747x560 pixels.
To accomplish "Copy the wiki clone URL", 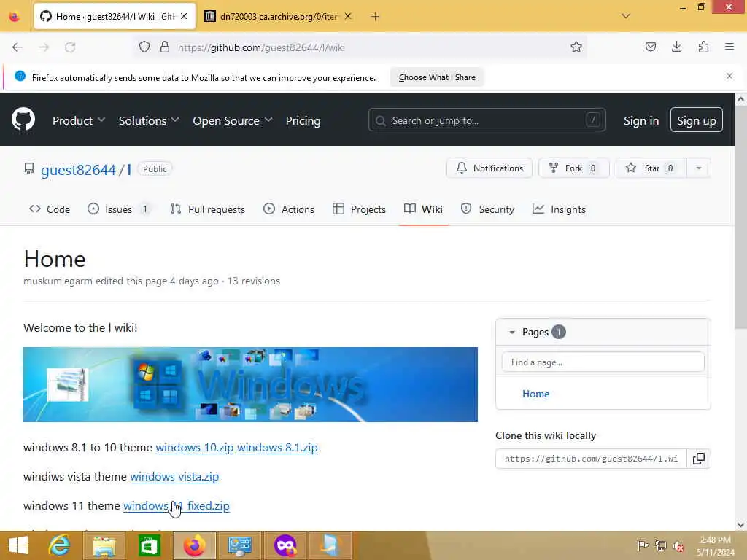I will 698,459.
